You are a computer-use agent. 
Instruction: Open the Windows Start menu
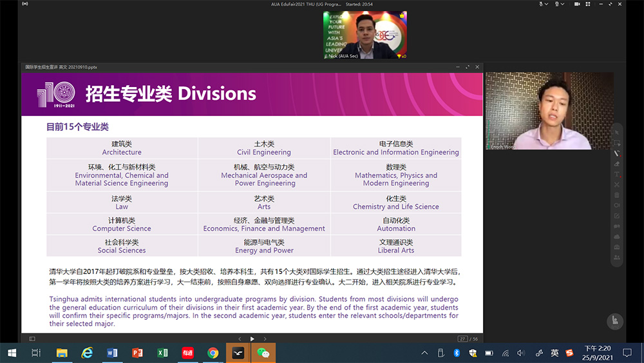[12, 353]
